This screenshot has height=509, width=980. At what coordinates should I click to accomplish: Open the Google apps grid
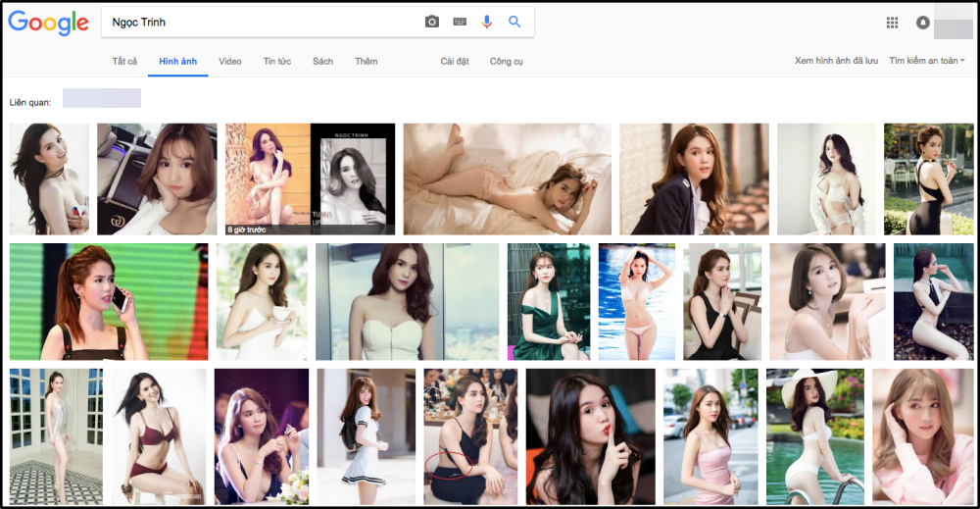(892, 23)
